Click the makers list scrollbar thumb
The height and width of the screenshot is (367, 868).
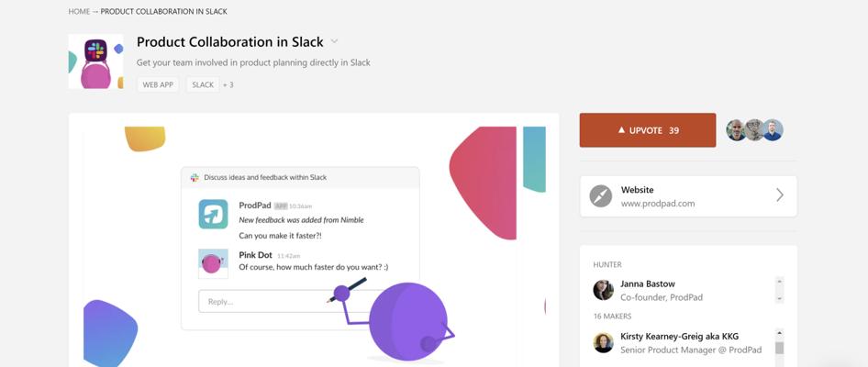[x=779, y=348]
